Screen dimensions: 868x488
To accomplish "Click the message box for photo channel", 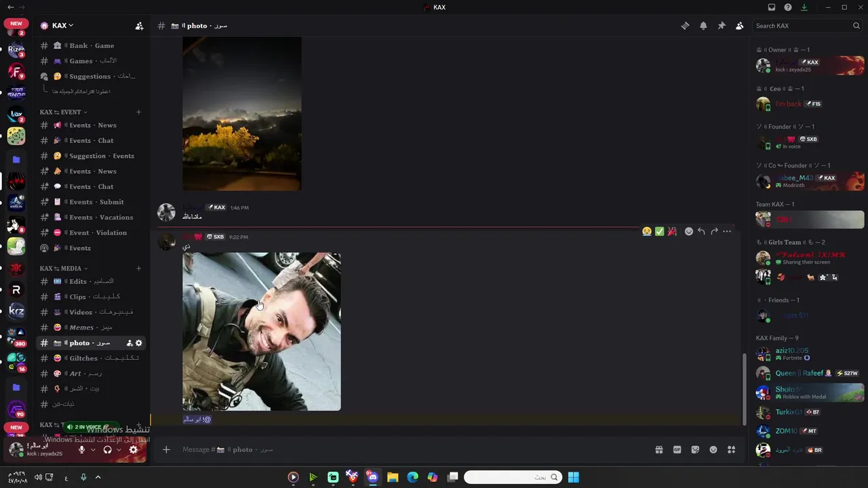I will 414,449.
